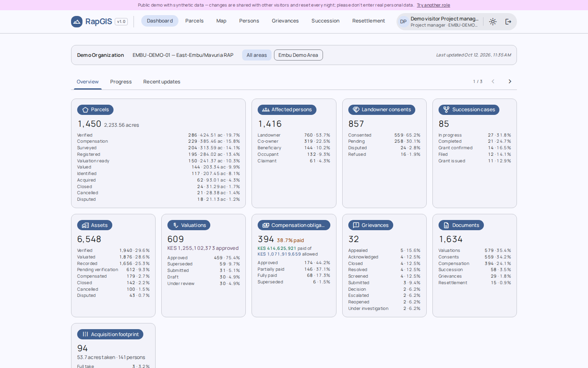Open the Map nav item
The image size is (588, 368).
click(221, 21)
